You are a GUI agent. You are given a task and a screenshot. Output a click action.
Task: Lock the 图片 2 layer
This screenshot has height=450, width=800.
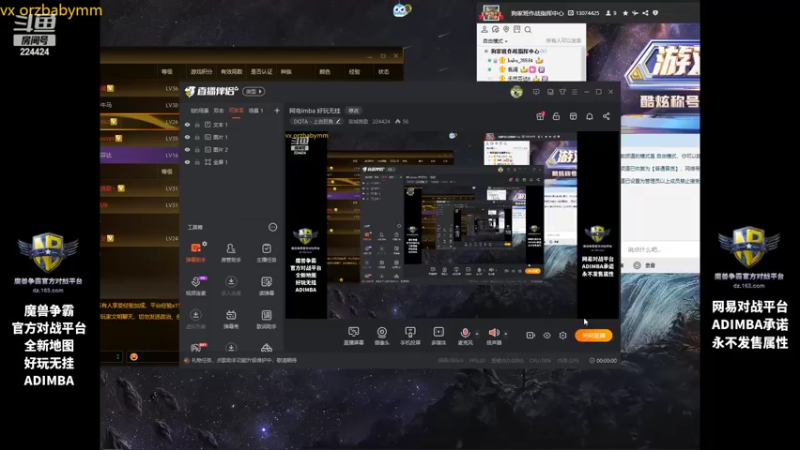tap(197, 149)
